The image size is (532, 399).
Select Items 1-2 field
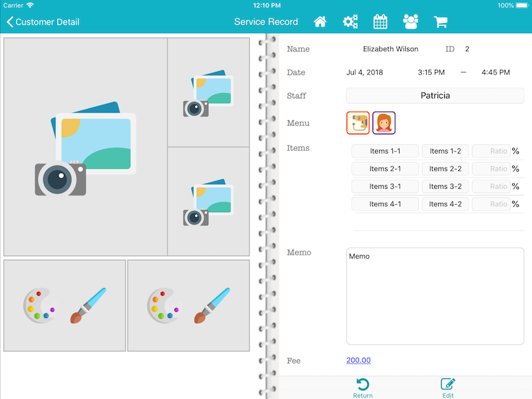coord(445,151)
